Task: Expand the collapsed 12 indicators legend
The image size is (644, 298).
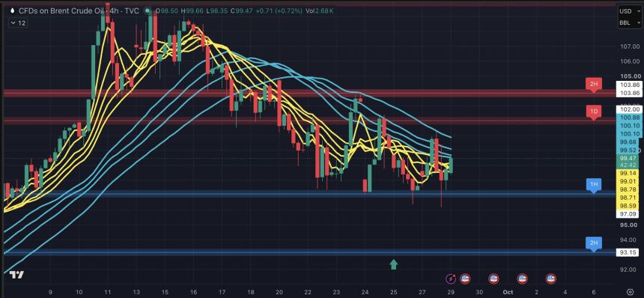Action: (x=18, y=23)
